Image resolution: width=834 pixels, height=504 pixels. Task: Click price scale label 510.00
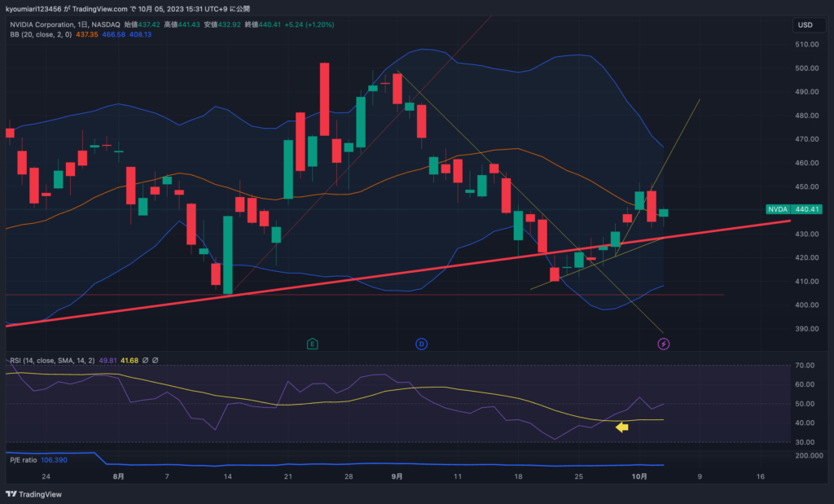coord(807,45)
